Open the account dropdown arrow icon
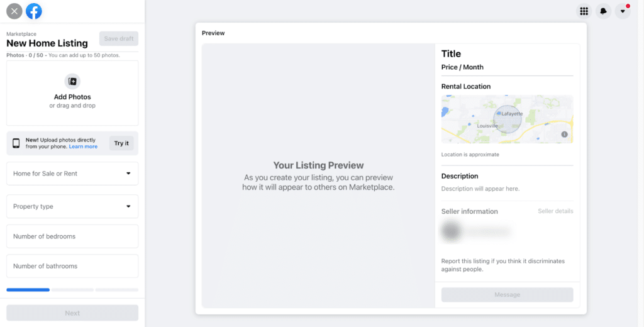The image size is (644, 327). pos(623,11)
